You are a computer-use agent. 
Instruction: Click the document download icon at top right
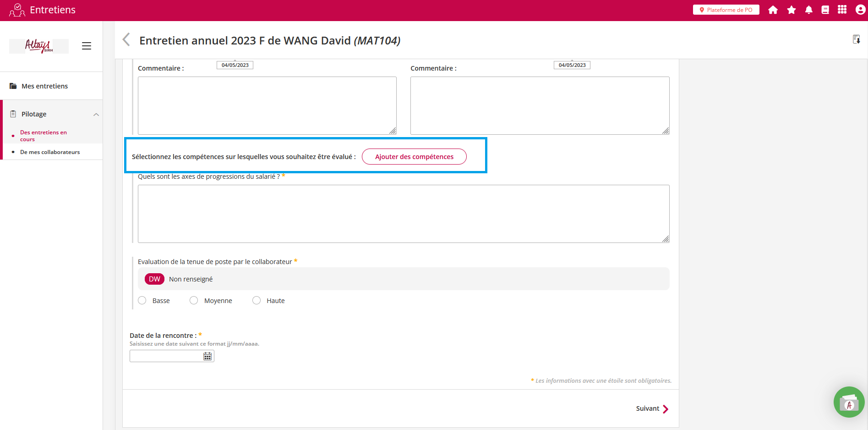pos(856,39)
